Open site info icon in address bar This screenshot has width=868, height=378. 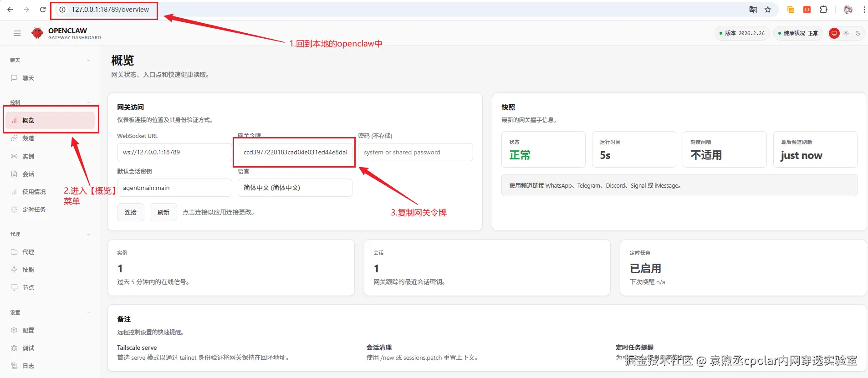62,10
